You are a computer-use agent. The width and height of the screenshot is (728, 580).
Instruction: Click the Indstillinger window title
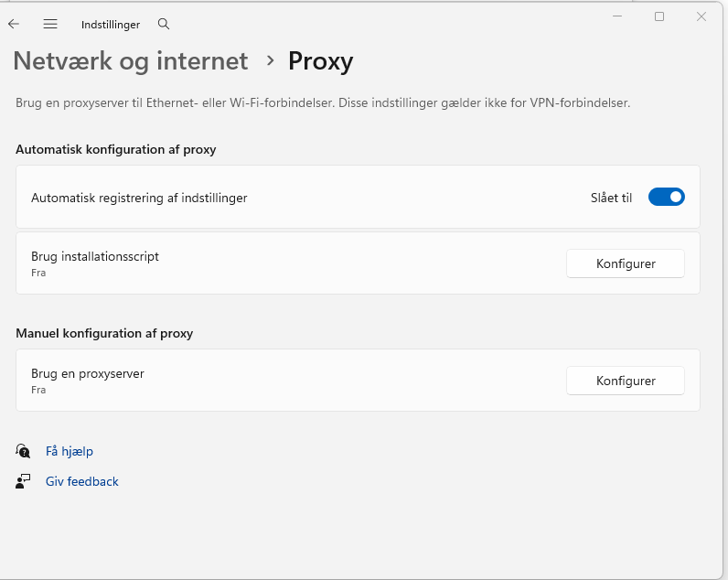[x=111, y=25]
